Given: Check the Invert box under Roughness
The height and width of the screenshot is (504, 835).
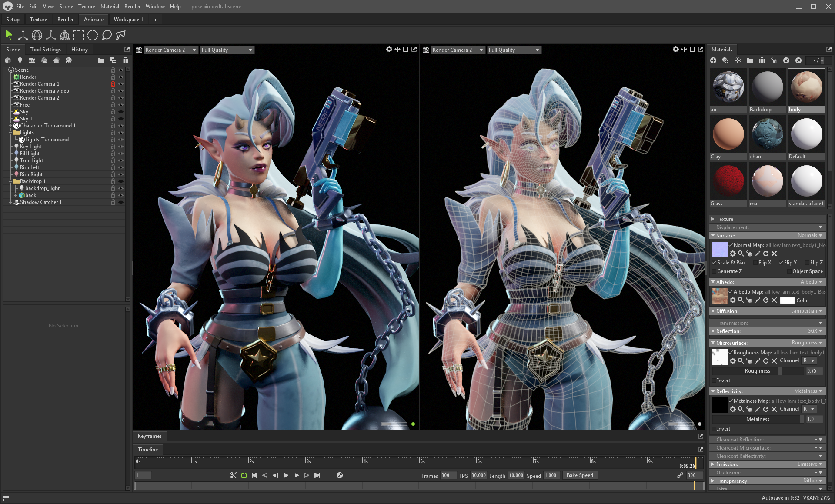Looking at the screenshot, I should [x=714, y=381].
